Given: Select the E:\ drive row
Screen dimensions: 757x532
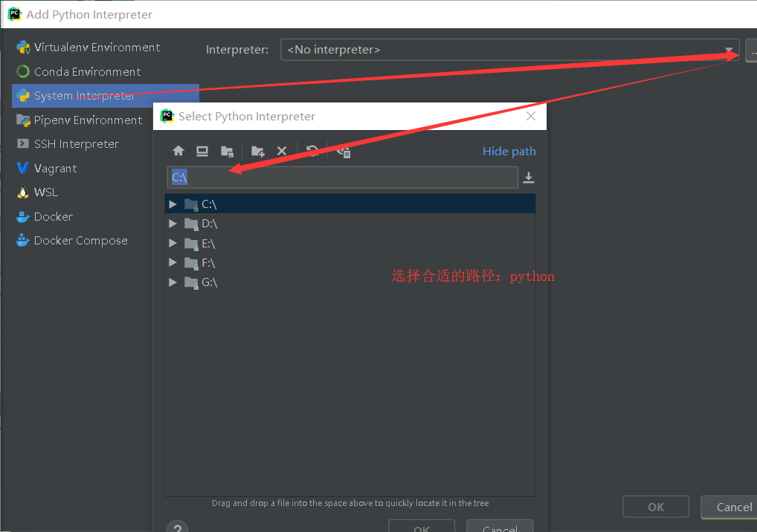Looking at the screenshot, I should pyautogui.click(x=350, y=243).
